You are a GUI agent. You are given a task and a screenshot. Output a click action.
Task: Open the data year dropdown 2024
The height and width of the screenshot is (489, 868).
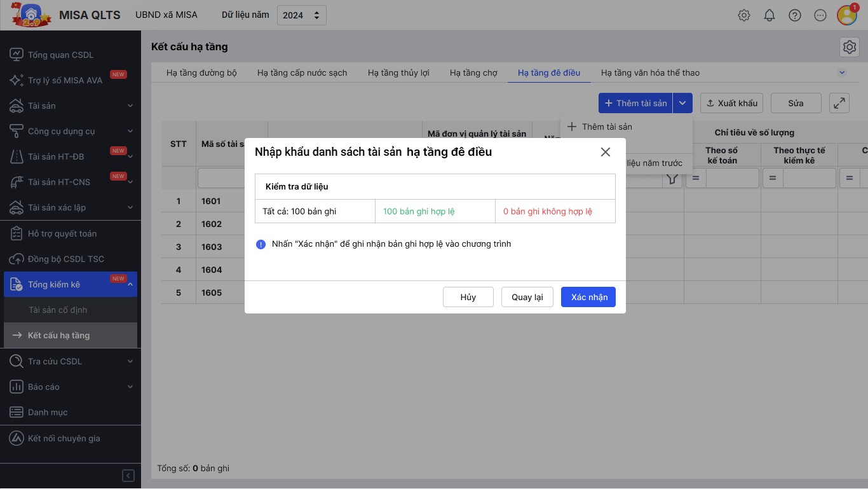(302, 15)
